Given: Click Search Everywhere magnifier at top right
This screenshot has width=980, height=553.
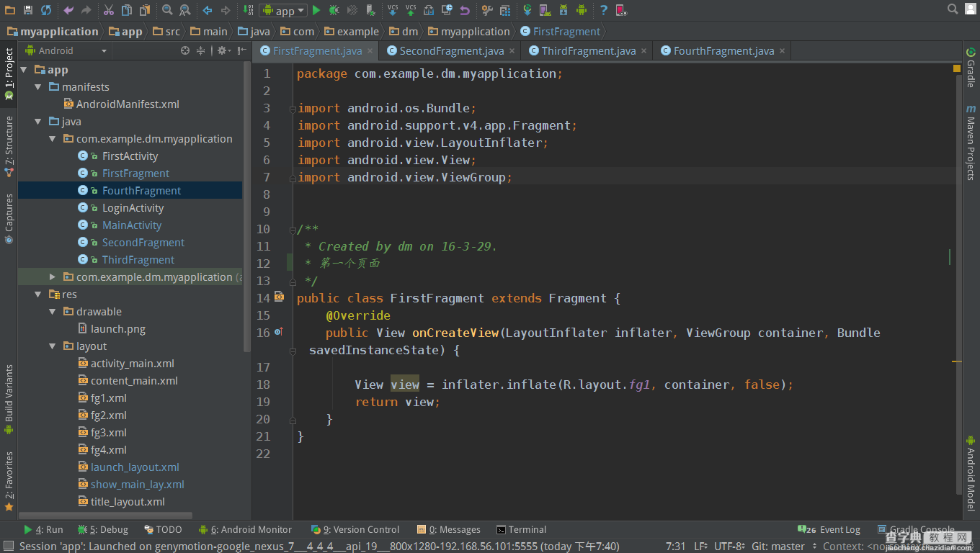Looking at the screenshot, I should 953,9.
